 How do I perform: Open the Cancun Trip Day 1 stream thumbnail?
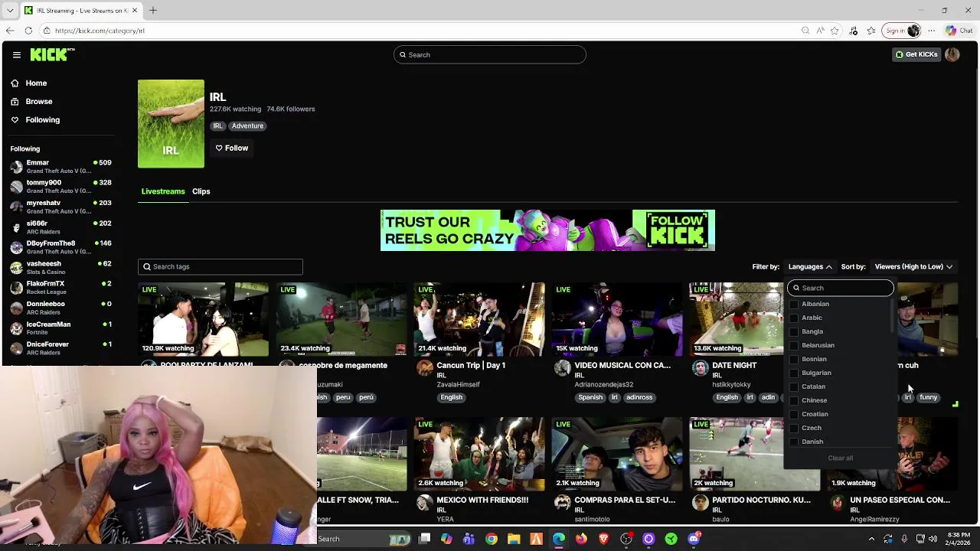point(479,319)
